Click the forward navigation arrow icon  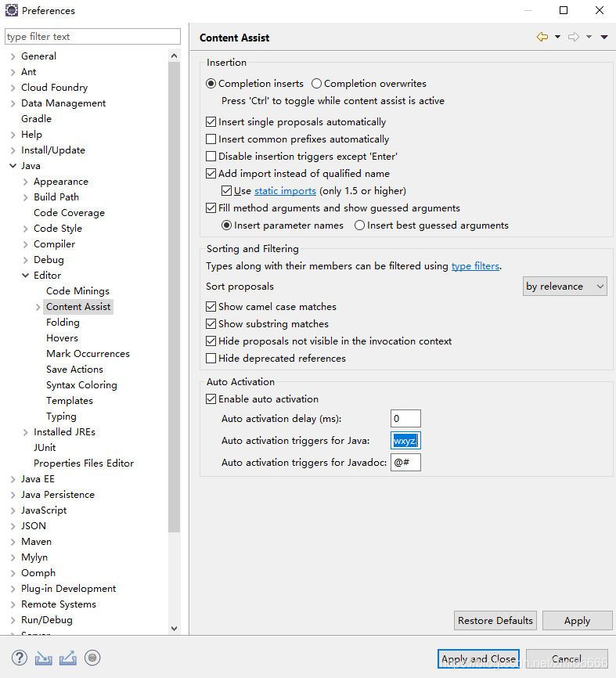[x=574, y=37]
